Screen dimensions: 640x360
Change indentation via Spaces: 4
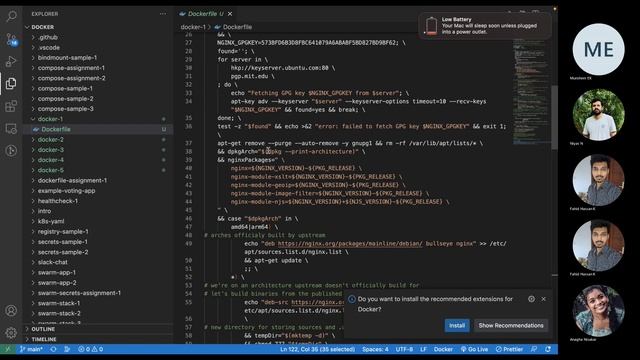click(x=375, y=349)
